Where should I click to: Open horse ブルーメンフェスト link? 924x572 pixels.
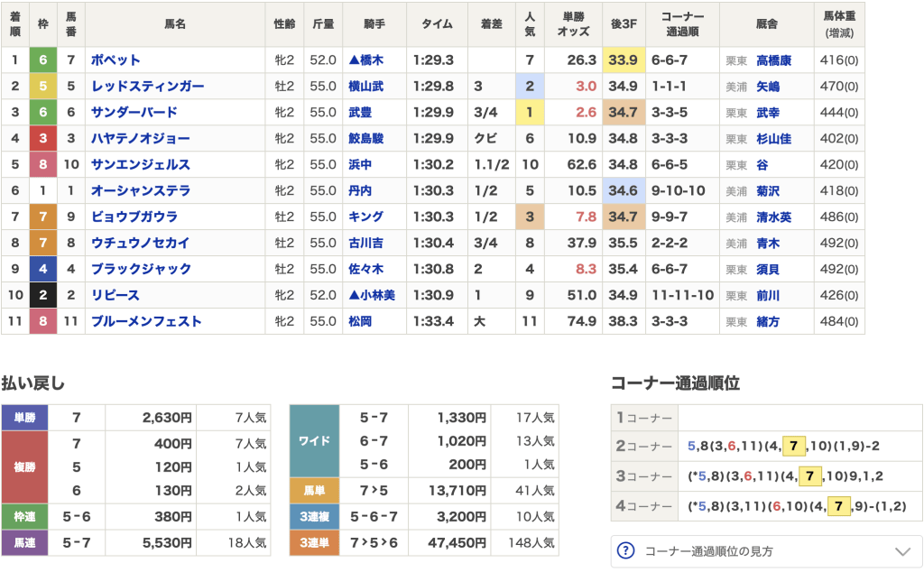tap(146, 321)
